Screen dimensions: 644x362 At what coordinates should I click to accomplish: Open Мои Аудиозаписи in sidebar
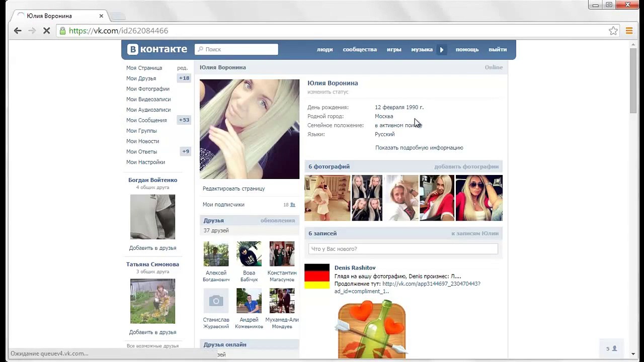click(148, 110)
